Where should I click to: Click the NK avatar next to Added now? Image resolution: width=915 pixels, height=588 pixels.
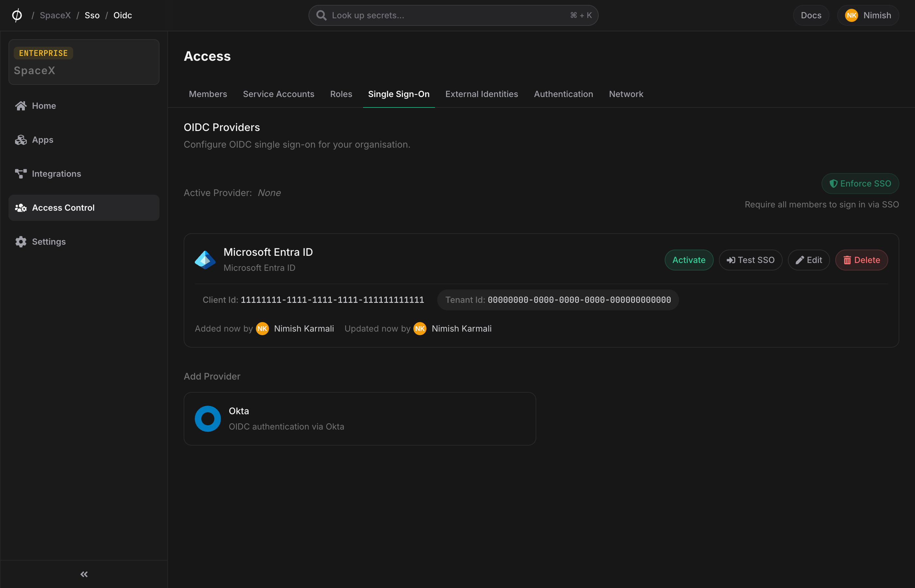[x=262, y=328]
